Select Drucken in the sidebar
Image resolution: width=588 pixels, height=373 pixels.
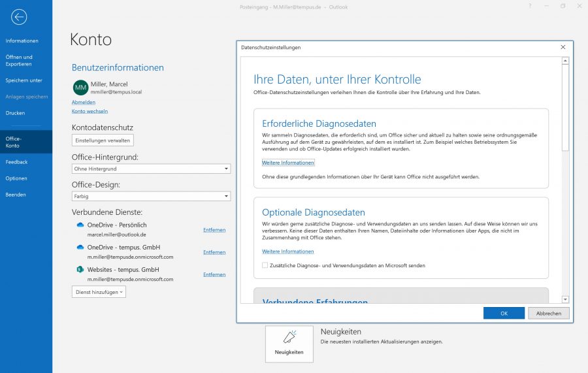pyautogui.click(x=15, y=113)
